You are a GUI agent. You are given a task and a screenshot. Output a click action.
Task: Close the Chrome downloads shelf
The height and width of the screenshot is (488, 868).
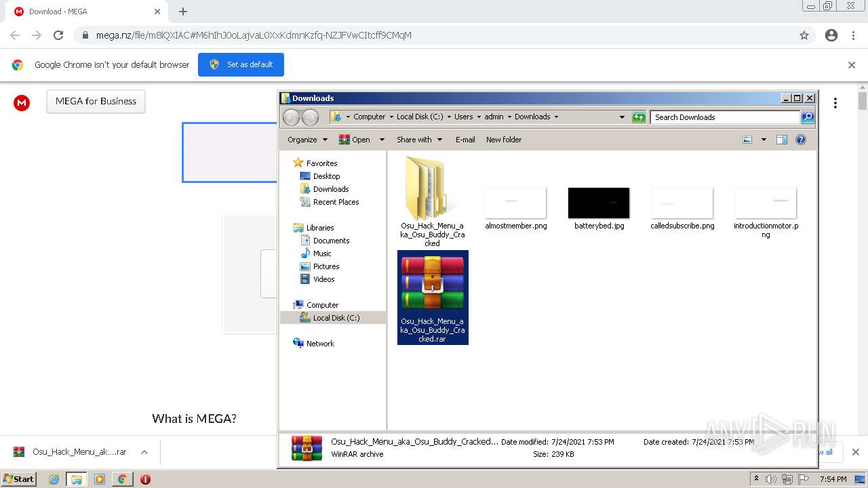point(855,452)
